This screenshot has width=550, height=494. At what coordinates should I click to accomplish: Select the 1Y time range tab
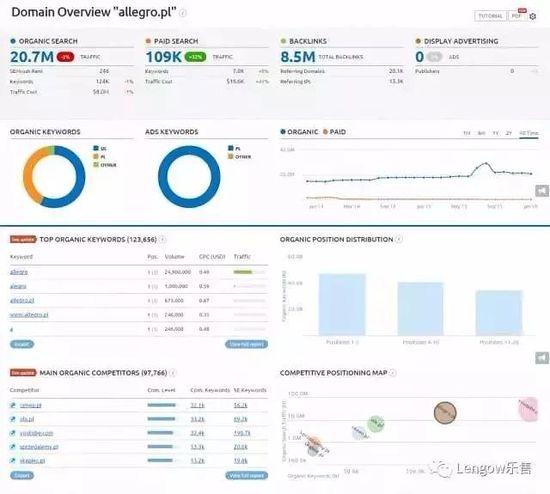click(496, 133)
